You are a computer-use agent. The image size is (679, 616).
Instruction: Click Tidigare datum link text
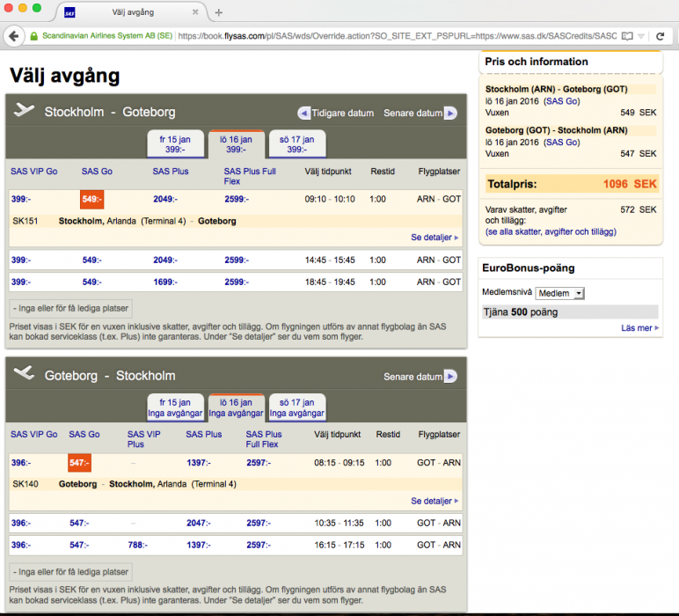(342, 113)
